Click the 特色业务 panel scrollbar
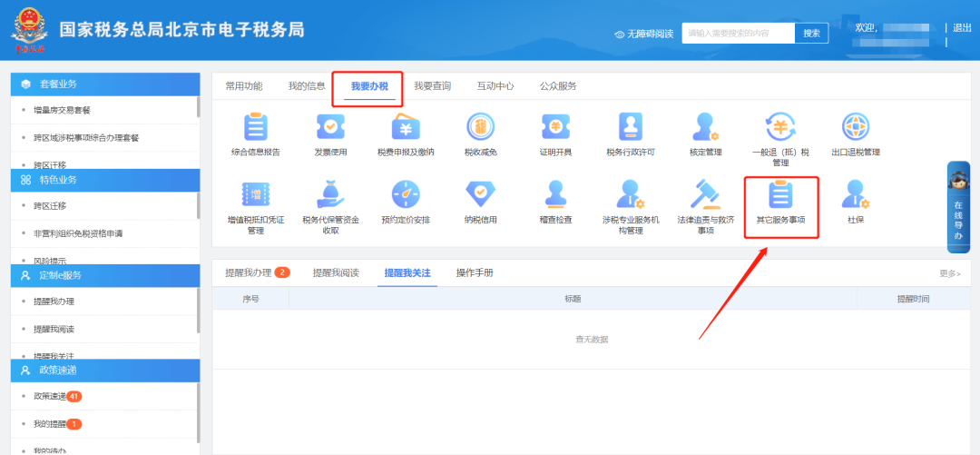Image resolution: width=980 pixels, height=455 pixels. (x=198, y=205)
